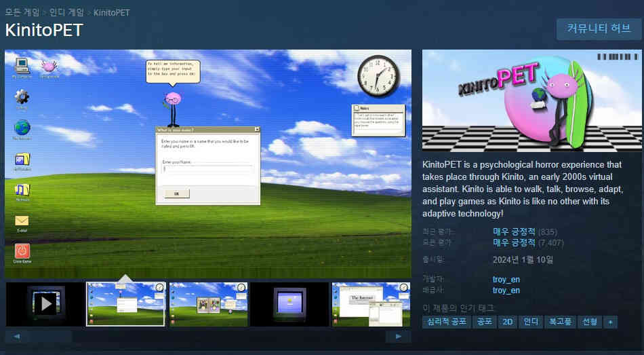Open recent reviews 매우 긍정적 link

pyautogui.click(x=515, y=231)
